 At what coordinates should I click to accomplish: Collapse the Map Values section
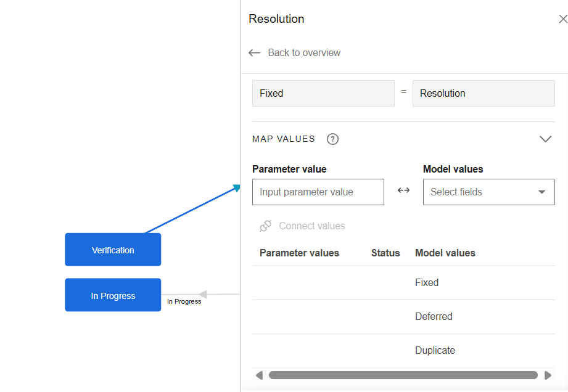point(545,139)
